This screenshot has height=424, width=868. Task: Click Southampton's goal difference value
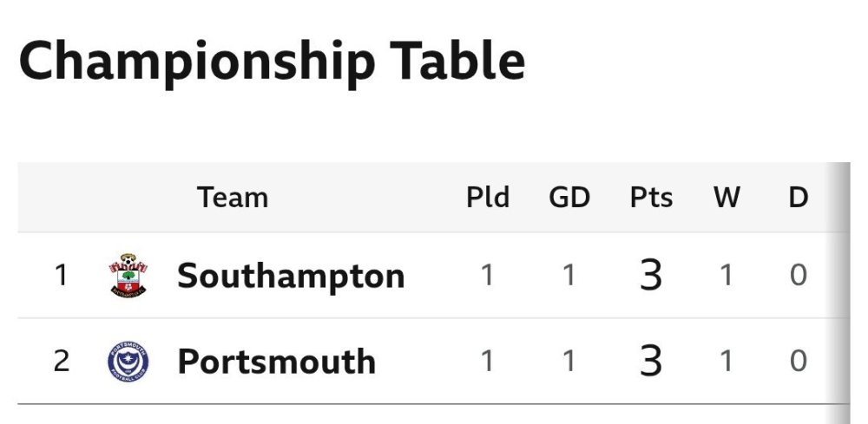569,276
